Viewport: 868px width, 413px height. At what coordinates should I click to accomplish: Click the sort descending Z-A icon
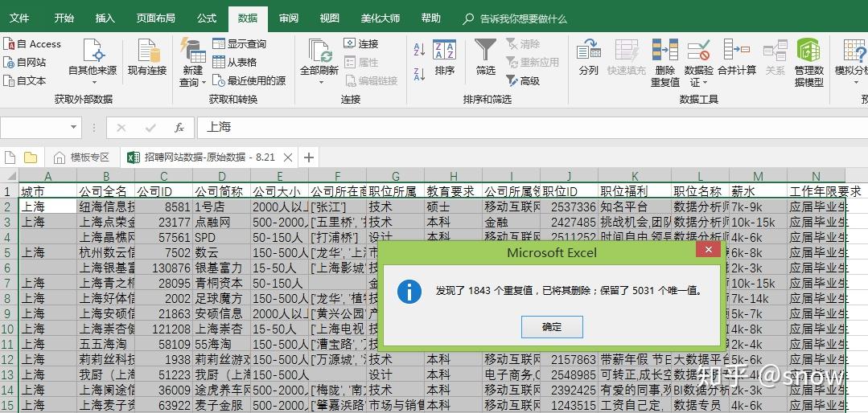click(x=420, y=74)
